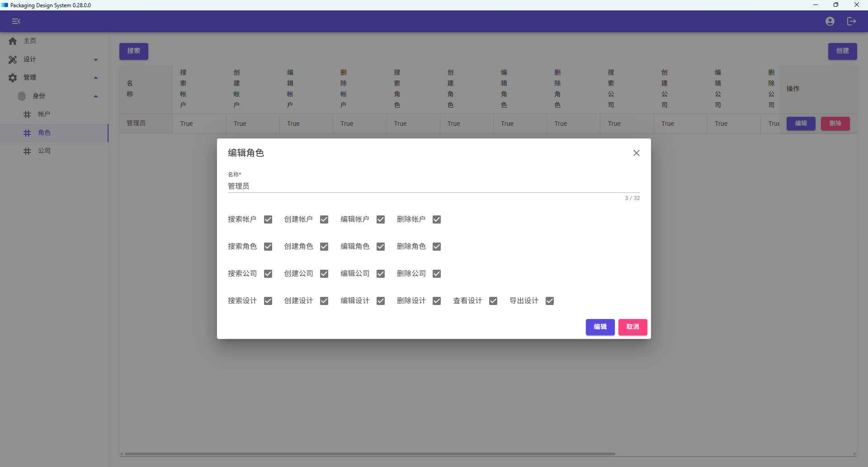Image resolution: width=868 pixels, height=467 pixels.
Task: Minimize the Packaging Design System window
Action: tap(816, 5)
